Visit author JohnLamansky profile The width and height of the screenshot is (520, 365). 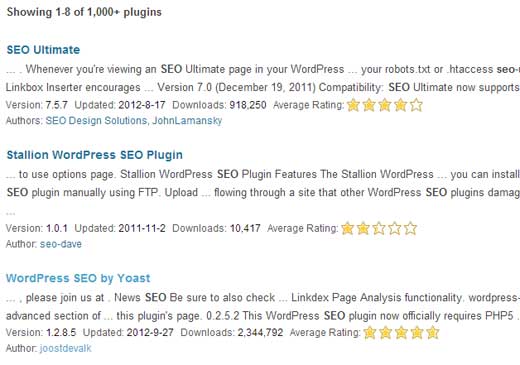coord(187,121)
